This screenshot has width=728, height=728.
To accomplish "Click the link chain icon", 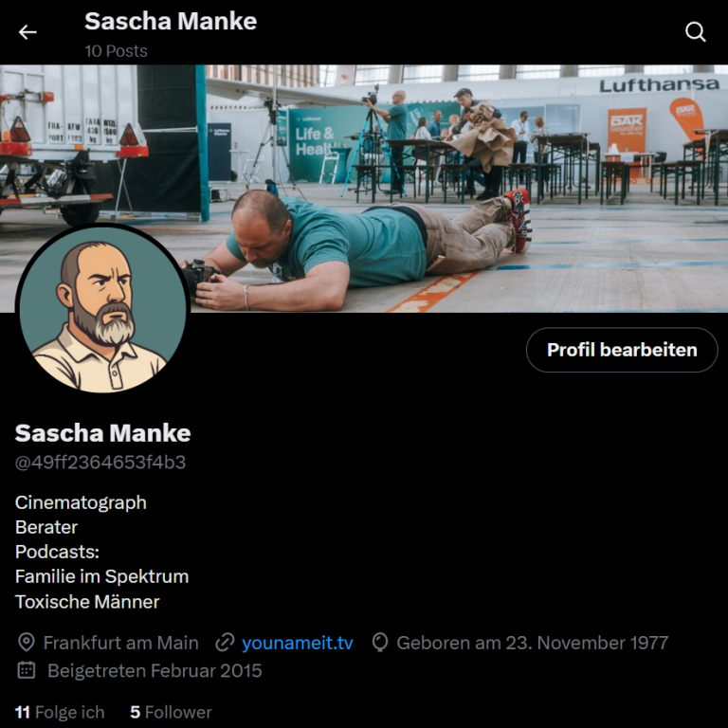I will pyautogui.click(x=225, y=643).
